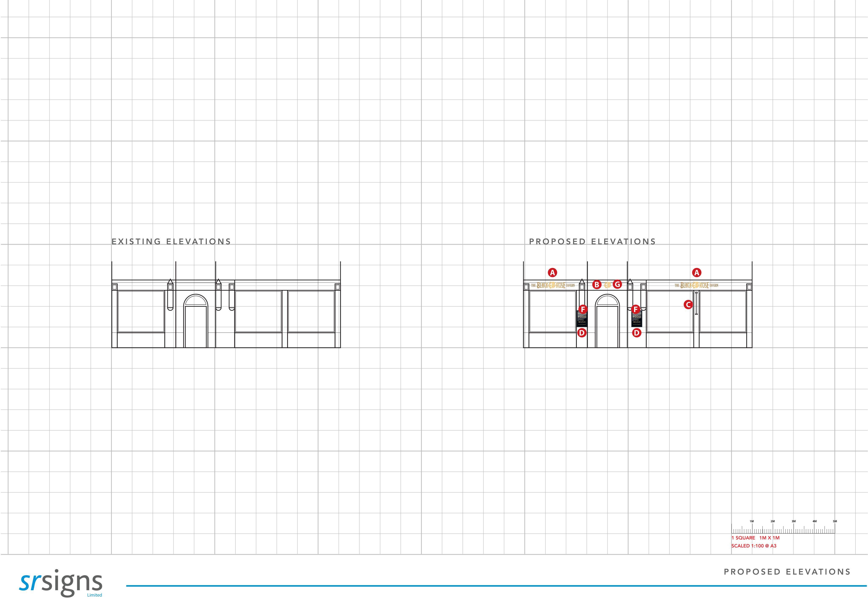Click the F marker left of the arched door
This screenshot has height=614, width=868.
click(x=583, y=309)
